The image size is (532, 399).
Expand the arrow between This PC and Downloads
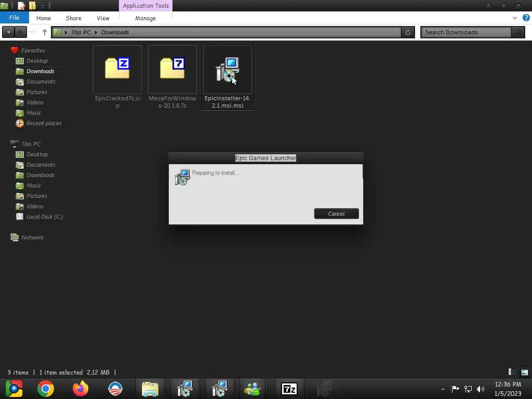96,33
